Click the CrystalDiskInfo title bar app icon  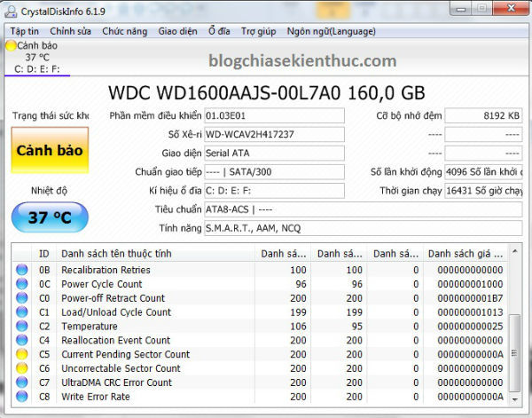coord(11,12)
